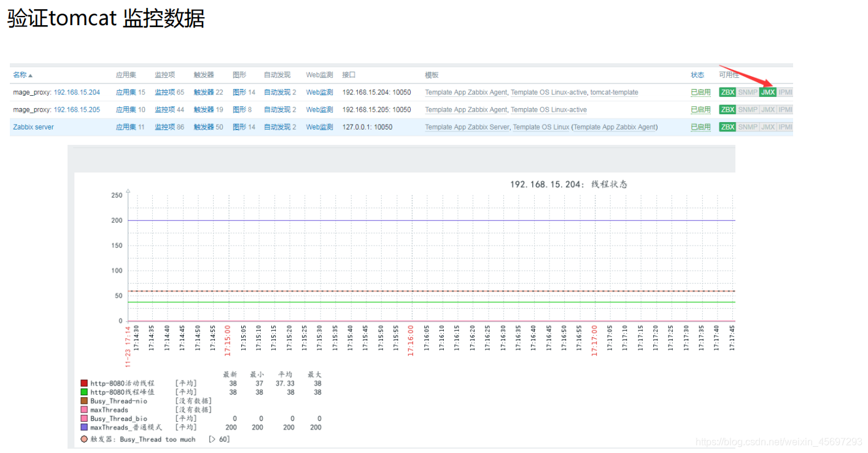Open host link 192.168.15.204
Viewport: 868px width, 453px height.
coord(77,92)
